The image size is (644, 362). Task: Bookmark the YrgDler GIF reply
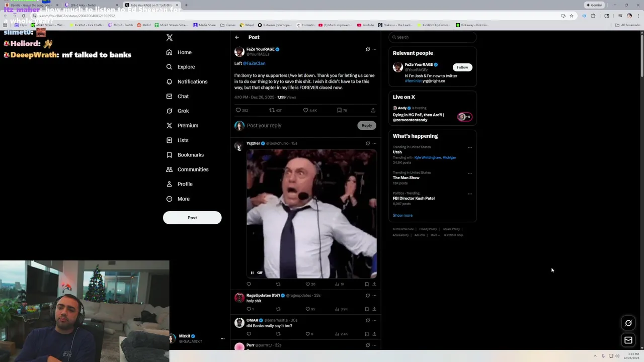[x=367, y=284]
